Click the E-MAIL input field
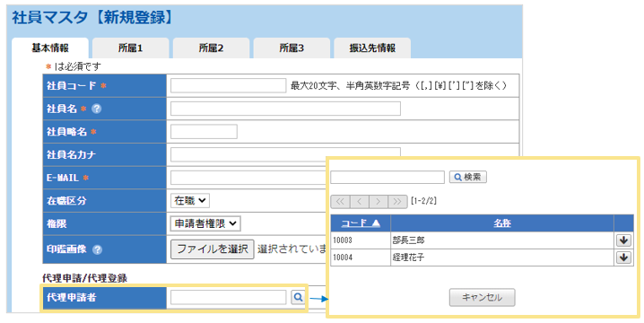The height and width of the screenshot is (323, 644). [248, 178]
